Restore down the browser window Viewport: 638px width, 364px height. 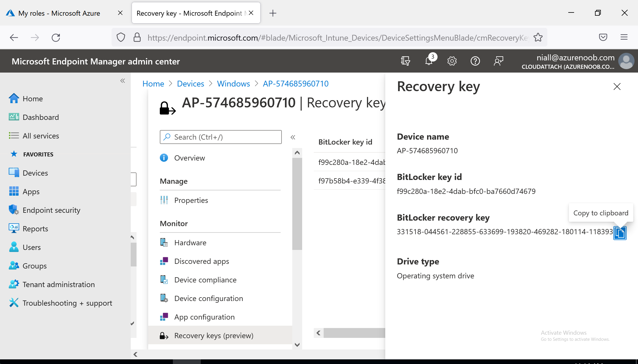(598, 13)
